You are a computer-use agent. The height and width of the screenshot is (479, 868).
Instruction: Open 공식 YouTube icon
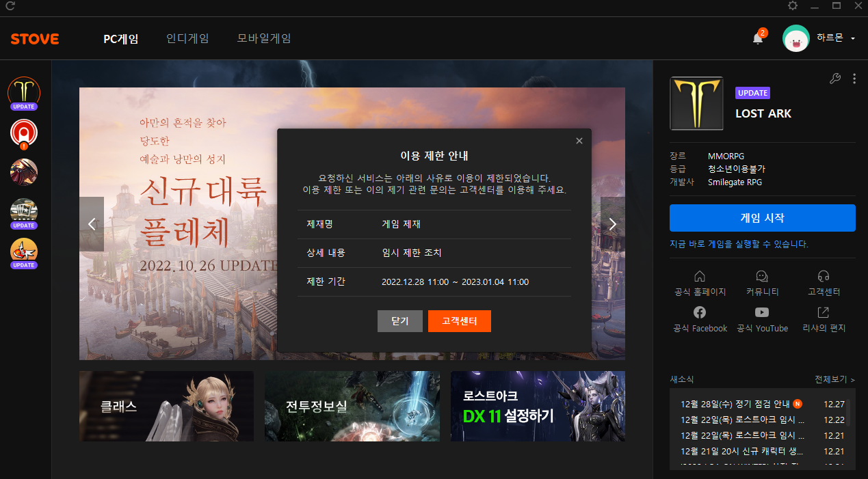tap(762, 313)
